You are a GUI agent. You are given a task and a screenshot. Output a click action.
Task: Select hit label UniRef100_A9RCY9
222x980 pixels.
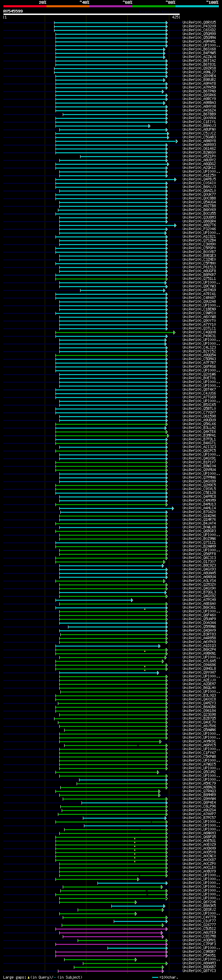coord(199,99)
